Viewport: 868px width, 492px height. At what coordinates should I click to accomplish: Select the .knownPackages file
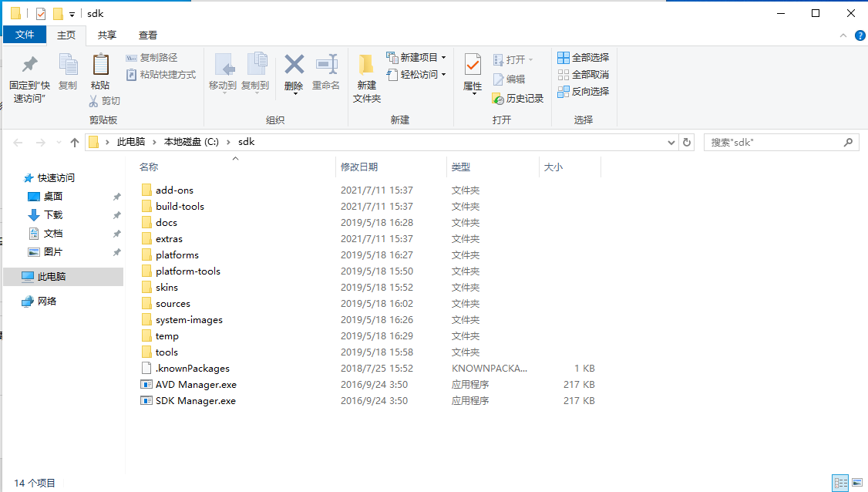tap(192, 369)
